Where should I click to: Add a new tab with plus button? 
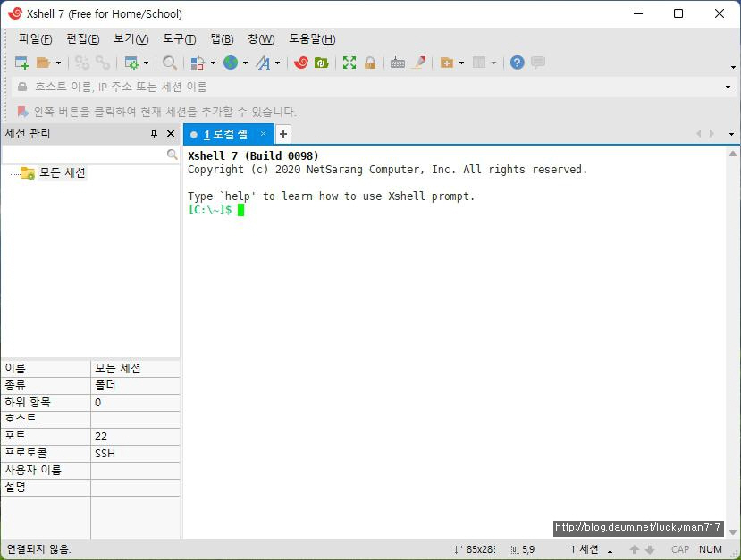pyautogui.click(x=282, y=134)
